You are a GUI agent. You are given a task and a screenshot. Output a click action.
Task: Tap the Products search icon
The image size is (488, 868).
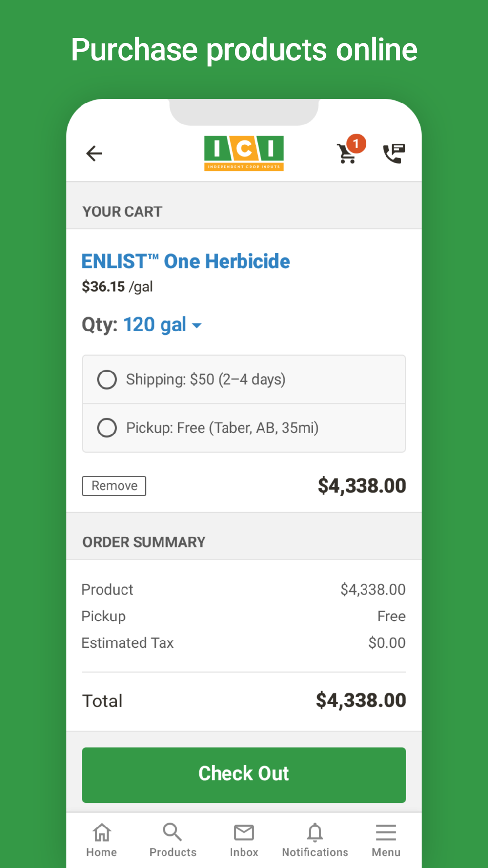pos(172,832)
